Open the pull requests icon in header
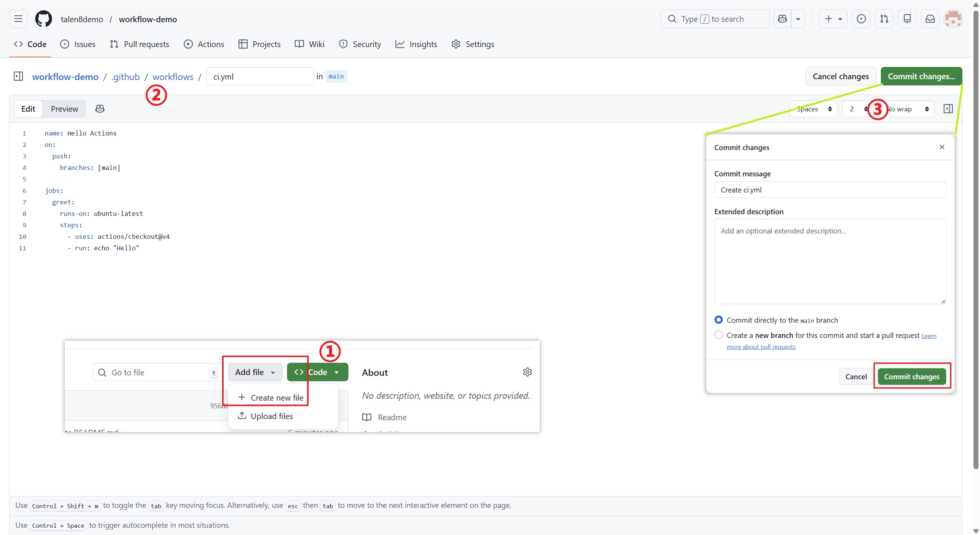Image resolution: width=980 pixels, height=535 pixels. (x=884, y=19)
